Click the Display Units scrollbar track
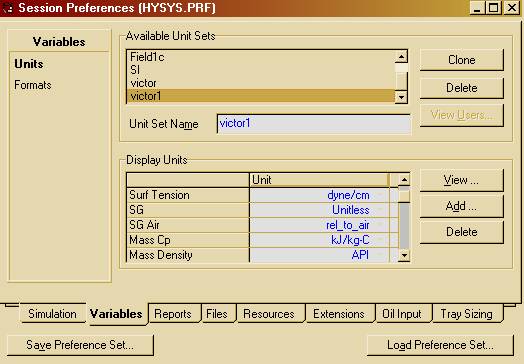524x364 pixels. (x=404, y=226)
